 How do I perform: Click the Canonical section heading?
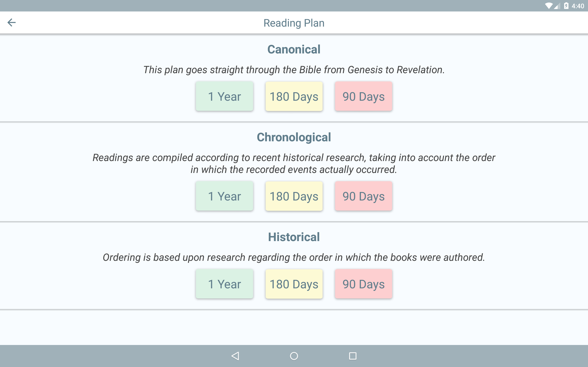tap(294, 49)
